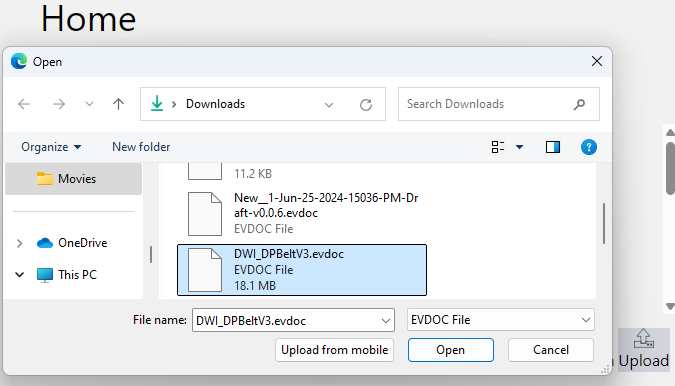Select the New__1-Jun-25-2024 Draft evdoc file
Image resolution: width=675 pixels, height=386 pixels.
tap(302, 213)
